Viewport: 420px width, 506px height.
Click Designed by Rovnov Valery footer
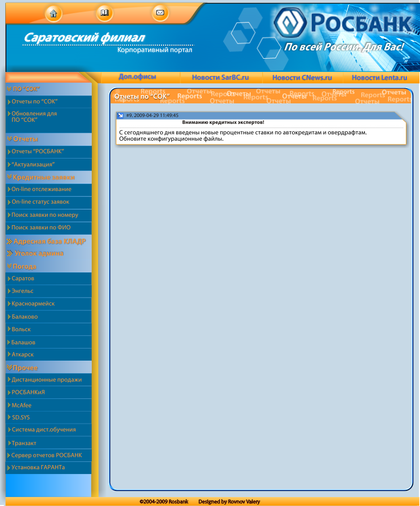229,501
